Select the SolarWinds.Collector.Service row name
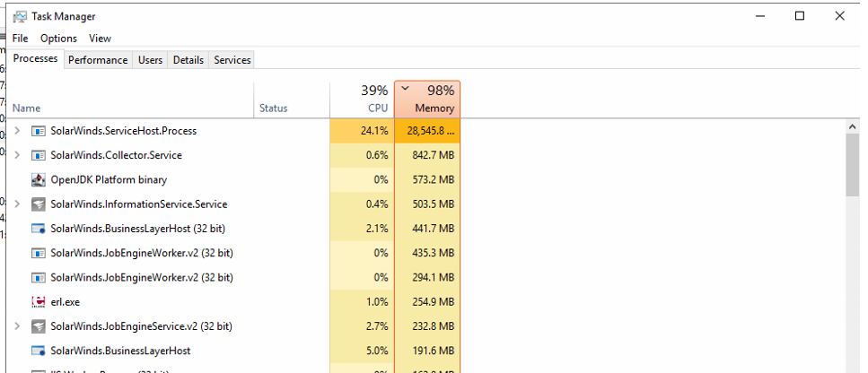This screenshot has width=868, height=373. click(x=117, y=155)
